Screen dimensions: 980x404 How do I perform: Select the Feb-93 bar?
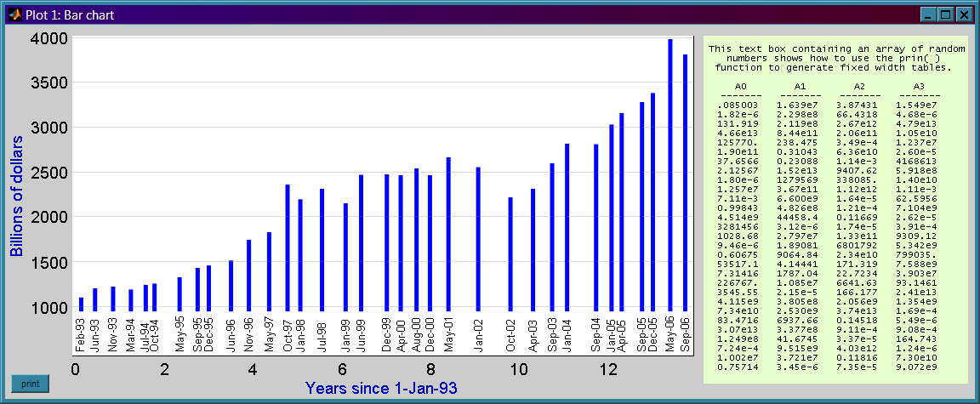(82, 304)
